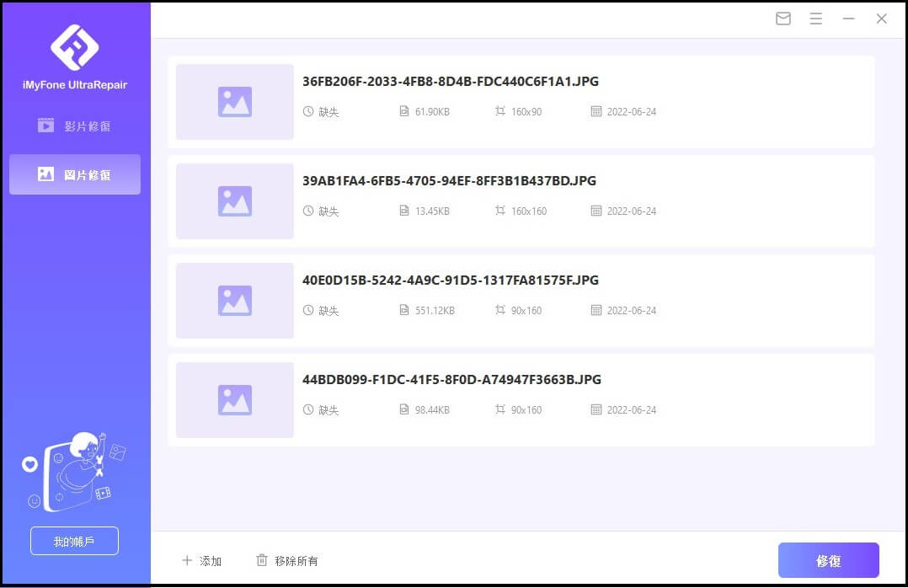Image resolution: width=908 pixels, height=588 pixels.
Task: Open the mail feedback icon
Action: tap(783, 19)
